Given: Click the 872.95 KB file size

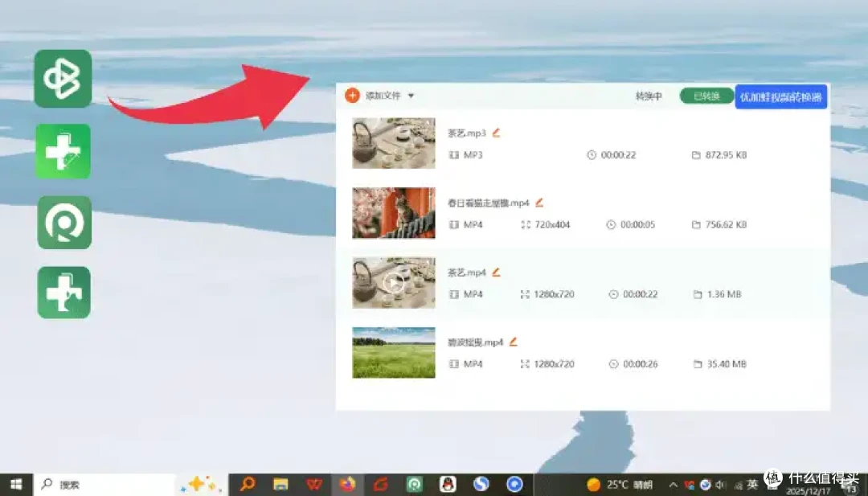Looking at the screenshot, I should [x=727, y=155].
